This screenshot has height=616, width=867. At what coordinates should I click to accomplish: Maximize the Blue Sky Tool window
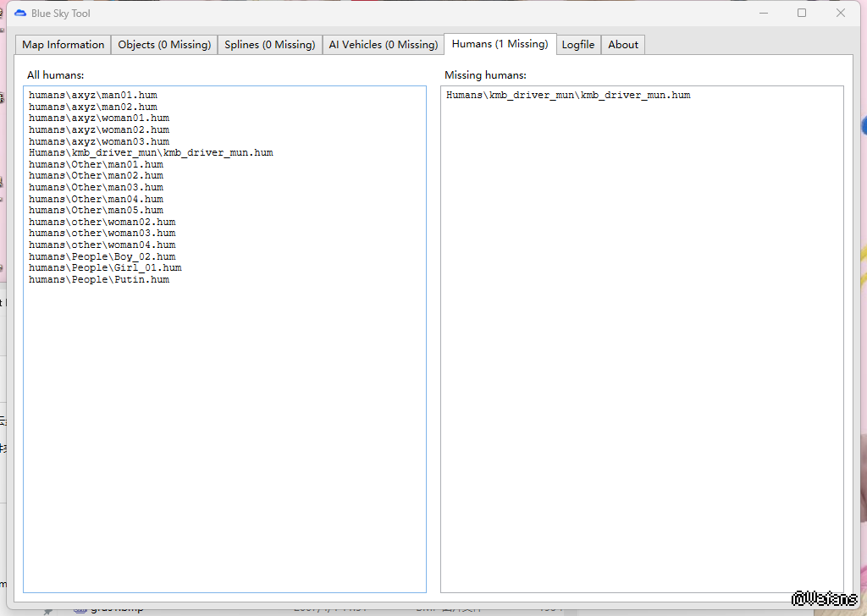click(x=802, y=14)
